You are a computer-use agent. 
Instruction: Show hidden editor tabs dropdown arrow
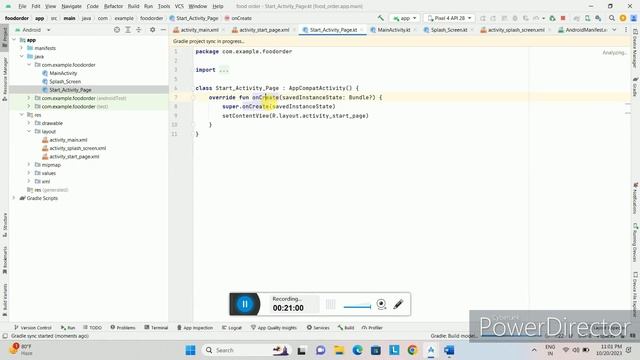(x=614, y=30)
